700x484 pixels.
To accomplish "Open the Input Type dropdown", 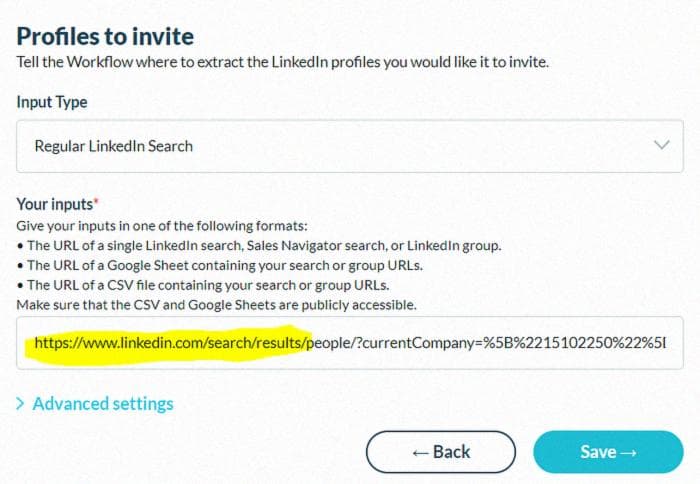I will tap(350, 146).
